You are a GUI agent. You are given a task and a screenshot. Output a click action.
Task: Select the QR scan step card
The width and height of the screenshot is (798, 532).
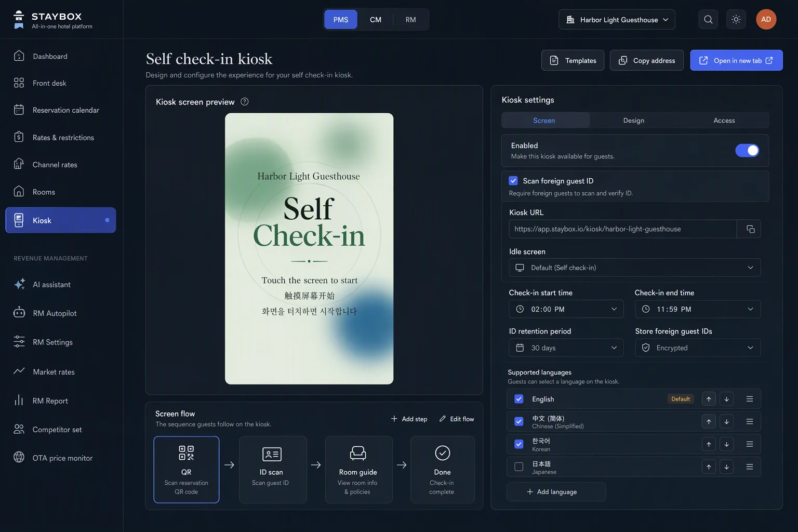point(187,470)
